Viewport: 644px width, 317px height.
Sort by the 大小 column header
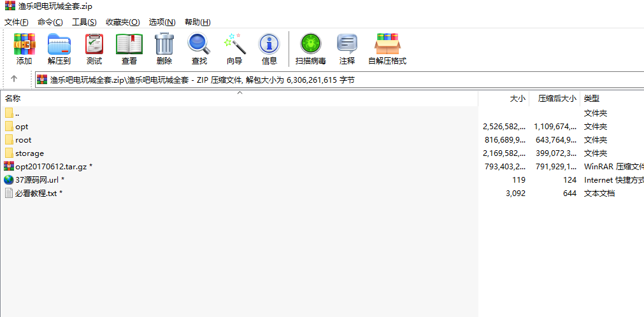pos(517,99)
